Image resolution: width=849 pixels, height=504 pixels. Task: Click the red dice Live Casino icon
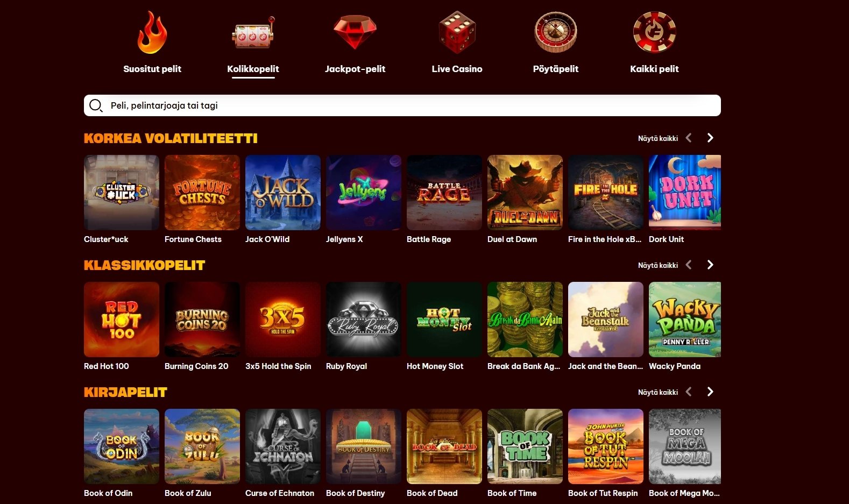click(x=457, y=32)
